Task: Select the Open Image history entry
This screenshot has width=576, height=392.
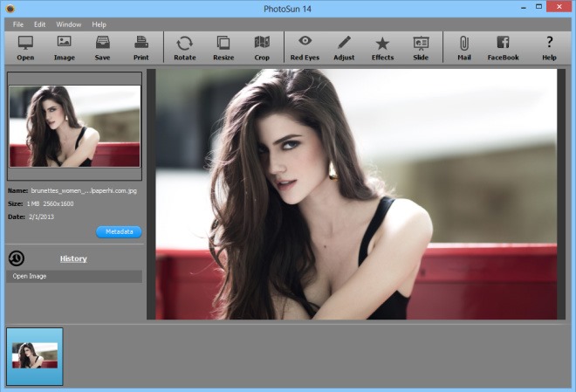Action: [x=73, y=276]
